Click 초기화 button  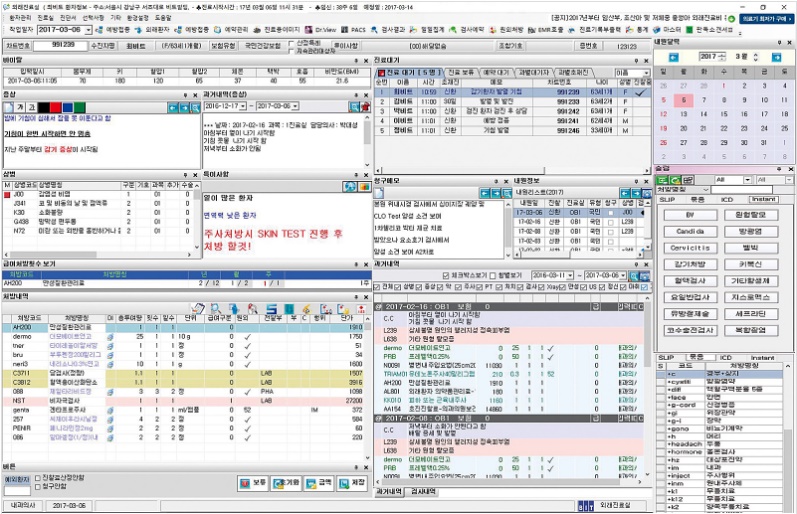coord(286,482)
